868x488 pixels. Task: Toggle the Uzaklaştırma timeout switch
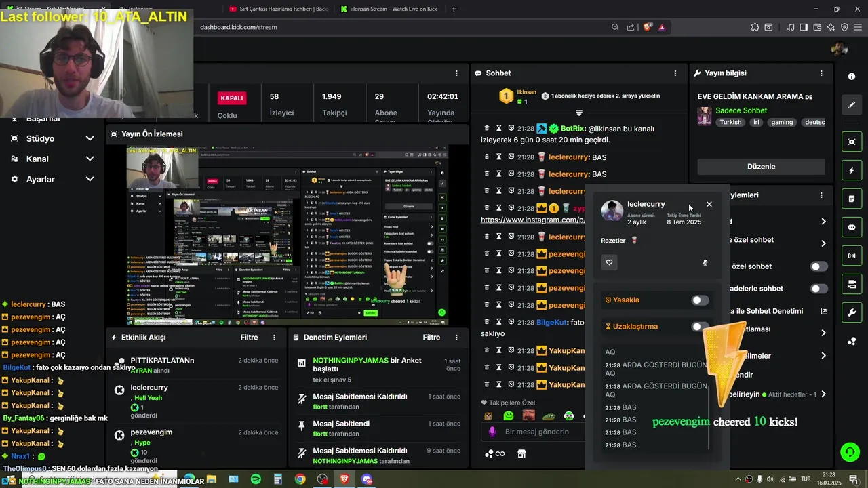(700, 327)
